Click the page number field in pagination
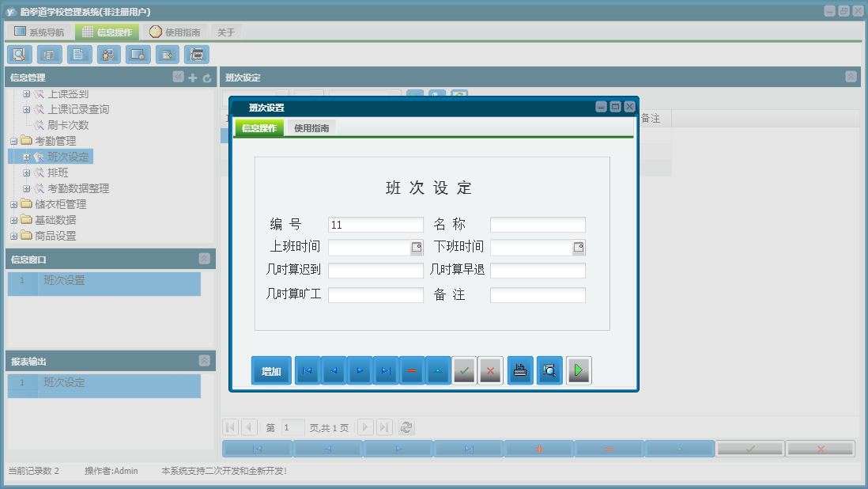 [x=292, y=427]
